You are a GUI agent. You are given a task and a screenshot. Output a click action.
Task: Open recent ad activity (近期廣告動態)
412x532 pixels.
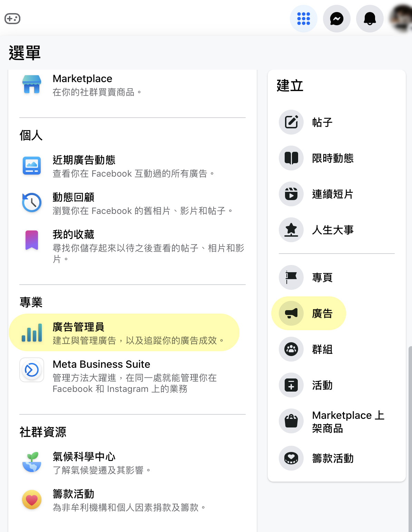point(84,160)
